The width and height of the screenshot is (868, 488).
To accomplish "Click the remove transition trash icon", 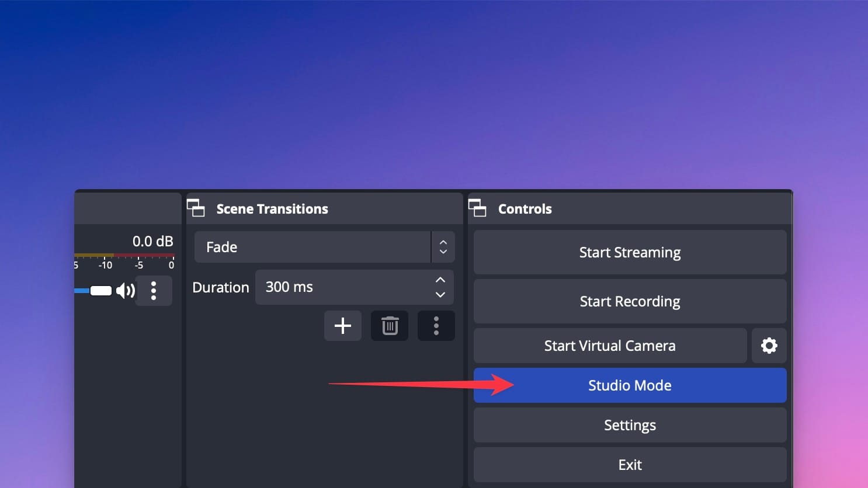I will click(x=389, y=326).
